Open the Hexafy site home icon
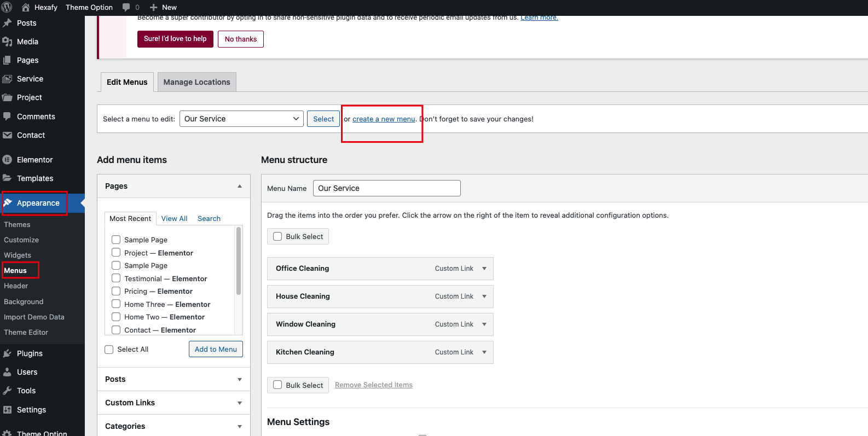Screen dimensions: 868x436 pos(26,7)
